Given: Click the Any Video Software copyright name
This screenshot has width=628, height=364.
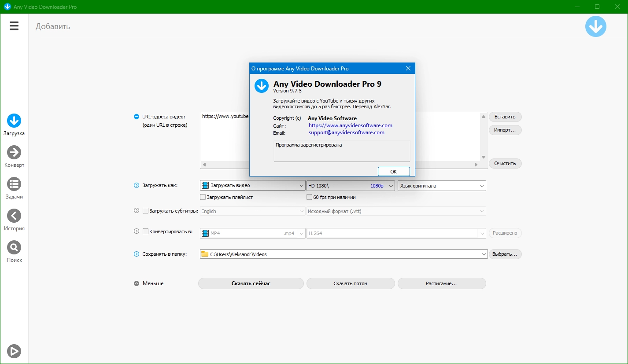Looking at the screenshot, I should pyautogui.click(x=332, y=118).
